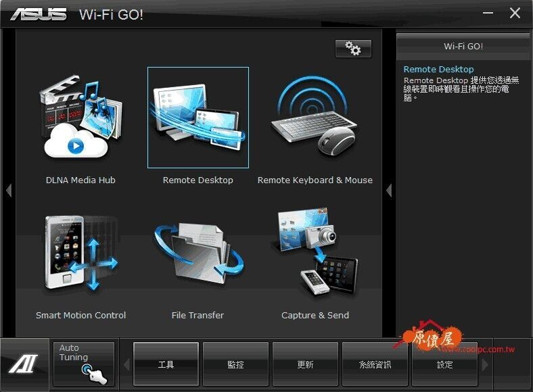Image resolution: width=533 pixels, height=392 pixels.
Task: Select the Wi-Fi GO! panel header tab
Action: coord(463,47)
